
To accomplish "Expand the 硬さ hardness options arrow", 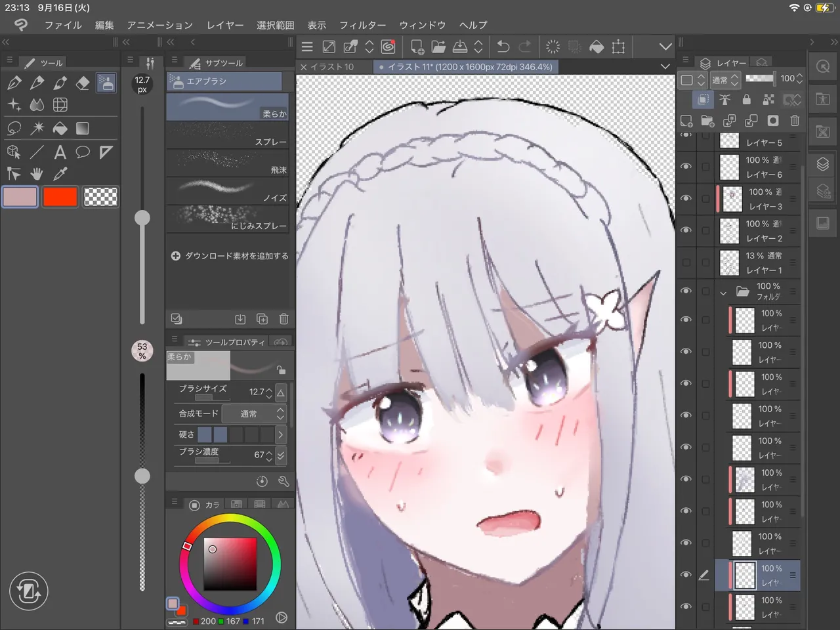I will (281, 434).
